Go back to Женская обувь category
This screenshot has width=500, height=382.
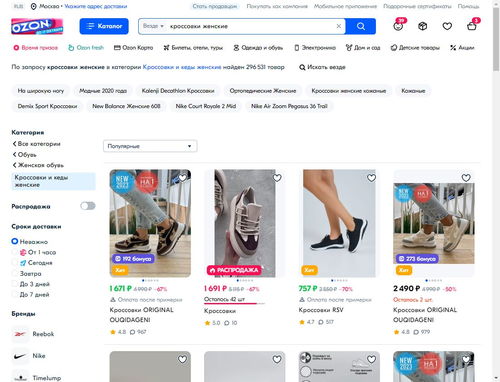pyautogui.click(x=38, y=165)
